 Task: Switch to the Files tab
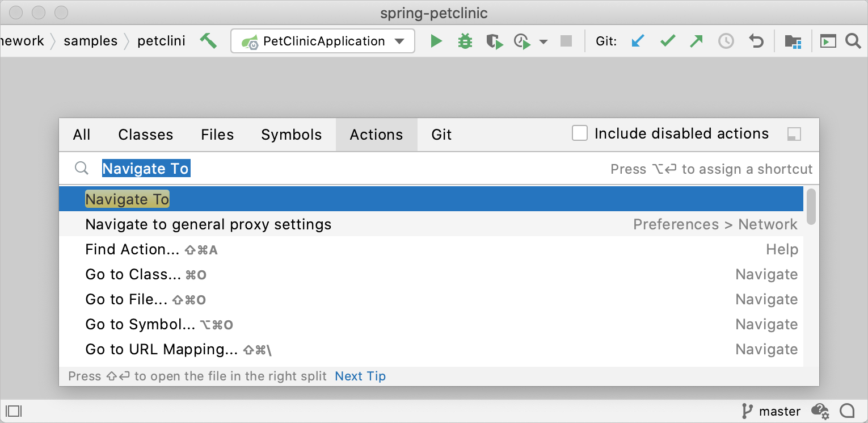(217, 135)
